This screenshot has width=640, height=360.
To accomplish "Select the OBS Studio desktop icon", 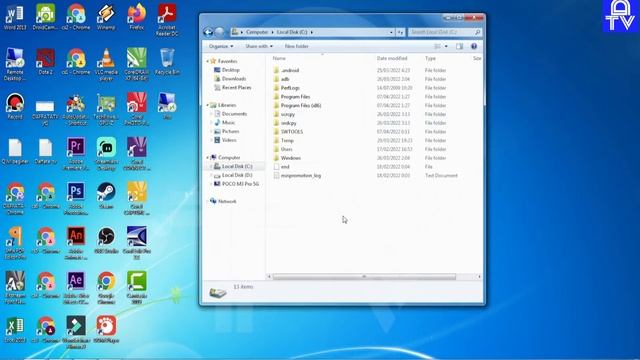I will 106,240.
